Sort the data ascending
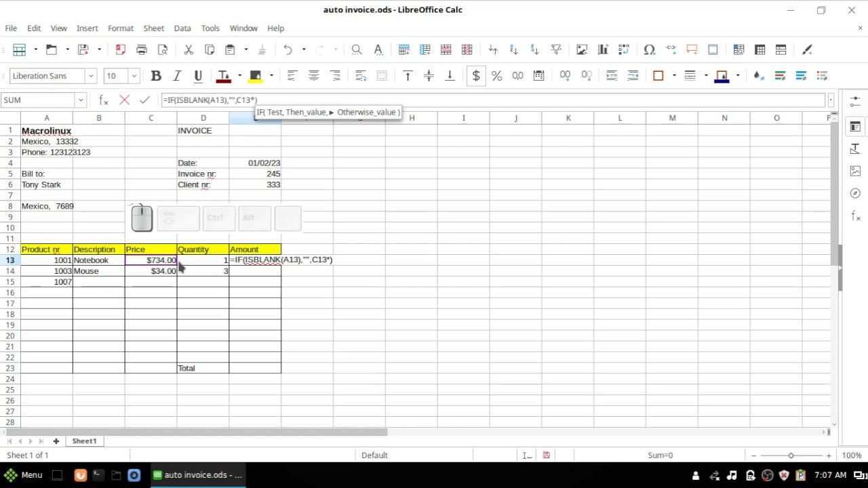The image size is (868, 488). 514,49
